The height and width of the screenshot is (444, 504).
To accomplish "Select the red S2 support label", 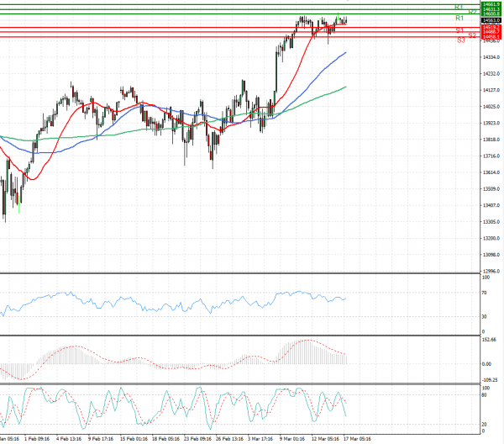I will 472,35.
